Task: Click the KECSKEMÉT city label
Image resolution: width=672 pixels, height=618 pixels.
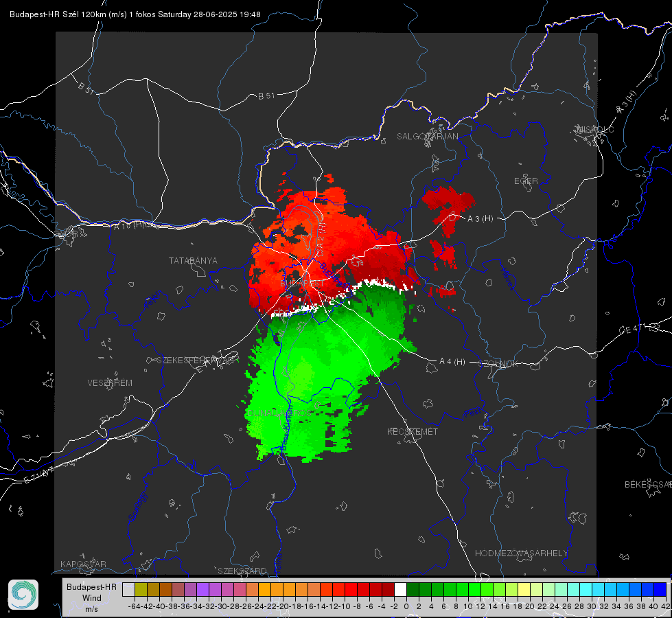Action: (x=413, y=431)
